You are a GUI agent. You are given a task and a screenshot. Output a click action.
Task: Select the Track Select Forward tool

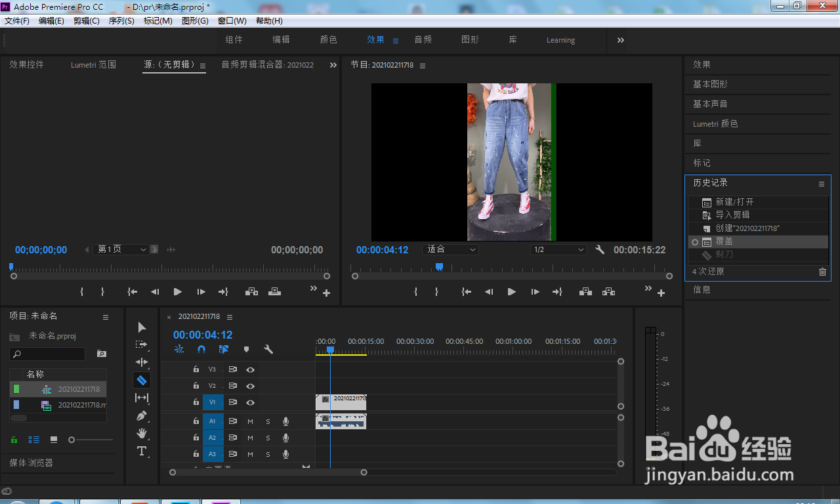pos(142,345)
